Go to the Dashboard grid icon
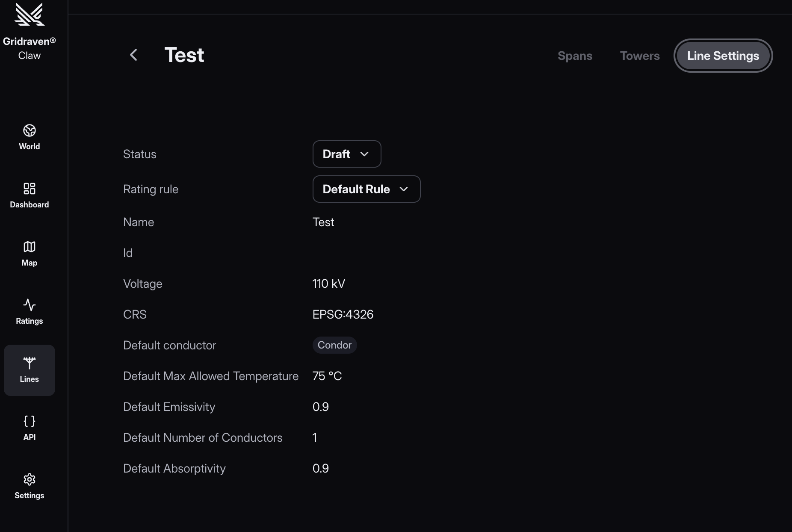Viewport: 792px width, 532px height. (x=30, y=189)
